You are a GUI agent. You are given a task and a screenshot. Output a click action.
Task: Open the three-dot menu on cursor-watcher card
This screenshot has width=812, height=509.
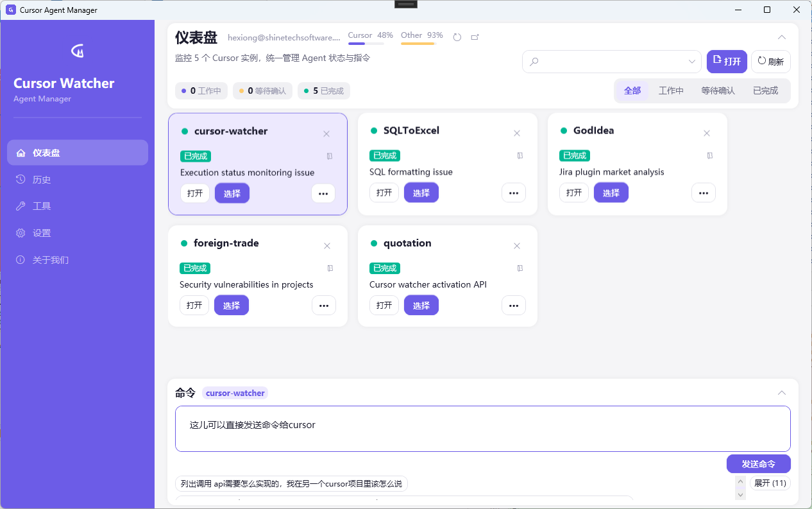point(323,193)
